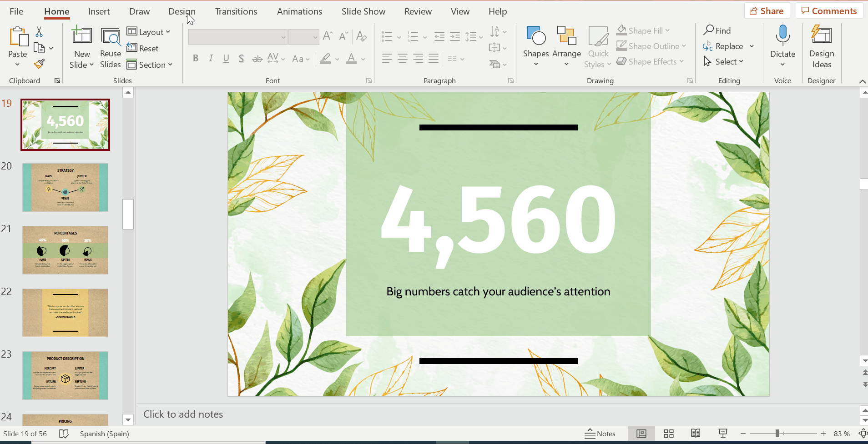The width and height of the screenshot is (868, 444).
Task: Expand the Layout dropdown
Action: pos(149,32)
